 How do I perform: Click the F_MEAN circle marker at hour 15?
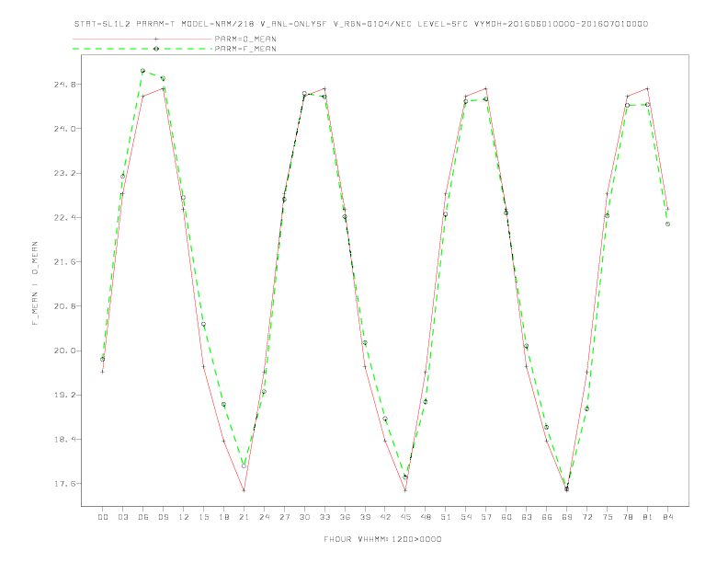point(203,324)
